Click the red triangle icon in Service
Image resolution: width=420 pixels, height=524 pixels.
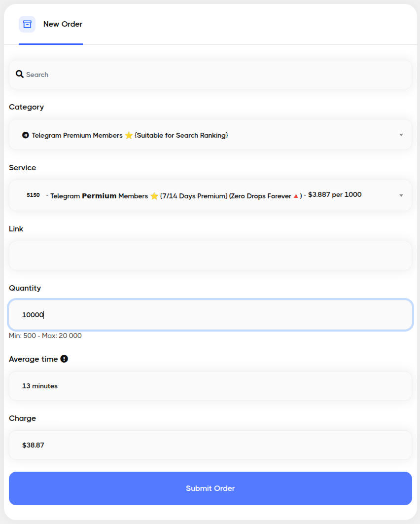tap(296, 196)
